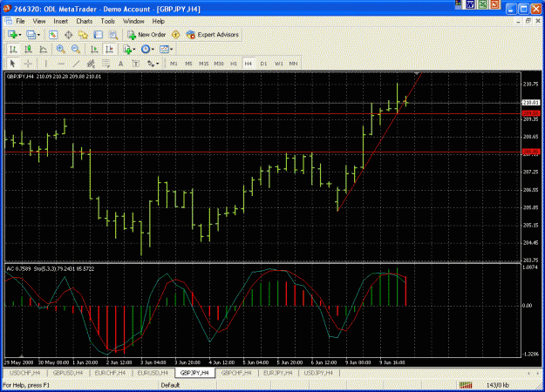545x392 pixels.
Task: Switch to line chart display
Action: click(x=43, y=50)
